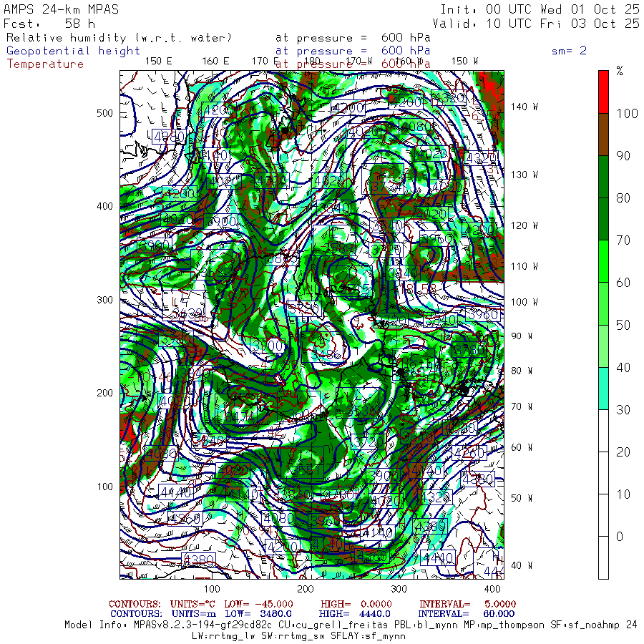Click the blue 'UNITS=m' legend text
The width and height of the screenshot is (644, 644).
[194, 614]
